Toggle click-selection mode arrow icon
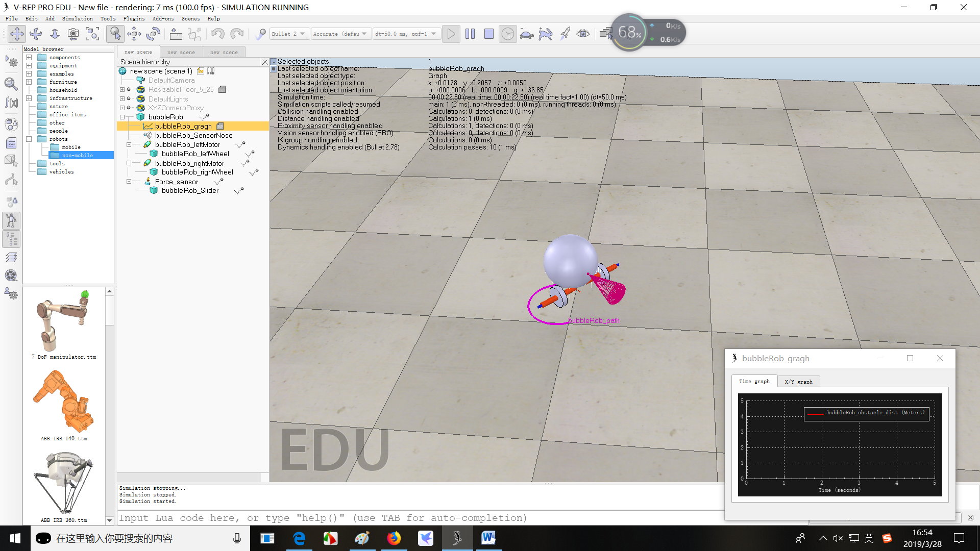The width and height of the screenshot is (980, 551). [x=115, y=34]
